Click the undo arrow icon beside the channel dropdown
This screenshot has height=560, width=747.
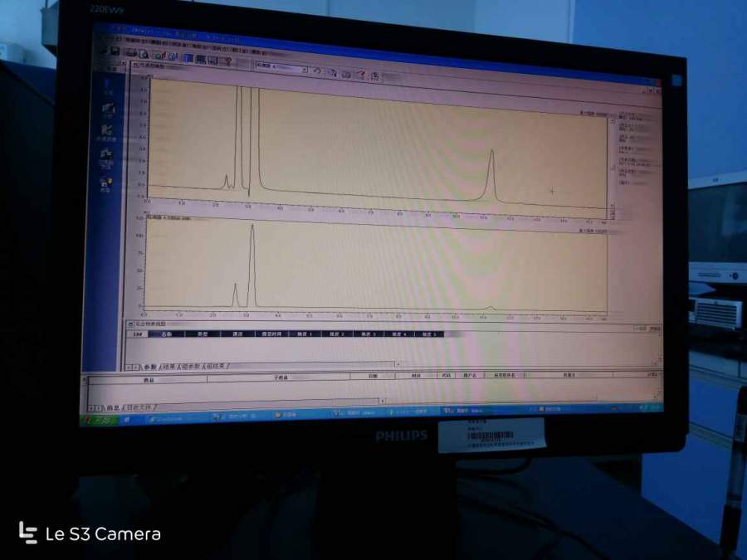point(317,71)
